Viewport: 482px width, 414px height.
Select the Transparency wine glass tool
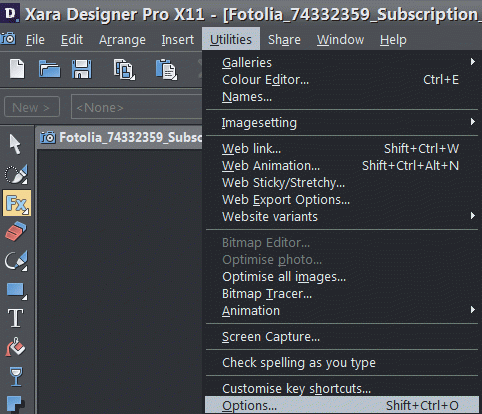[x=16, y=377]
